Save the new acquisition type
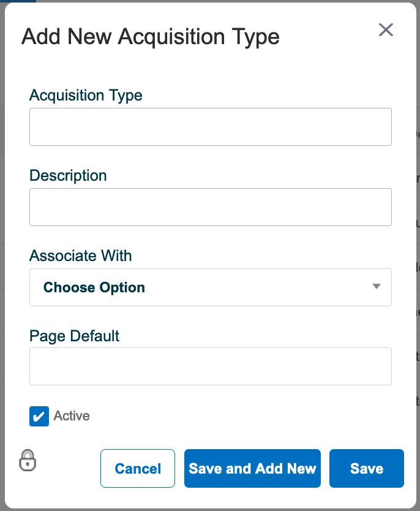 pos(367,468)
